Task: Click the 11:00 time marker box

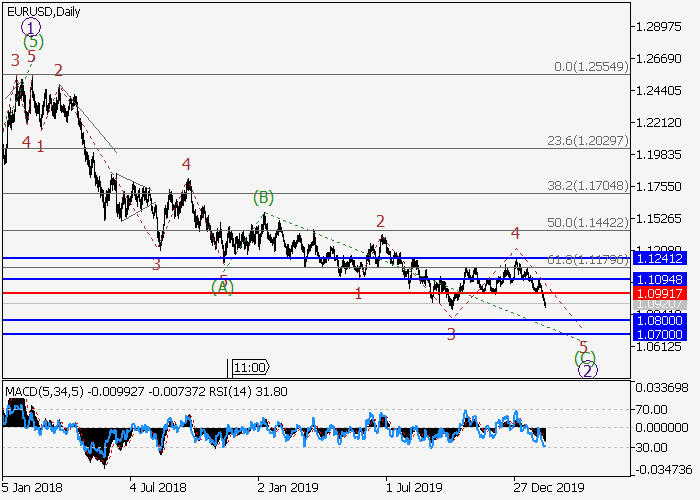Action: tap(249, 367)
